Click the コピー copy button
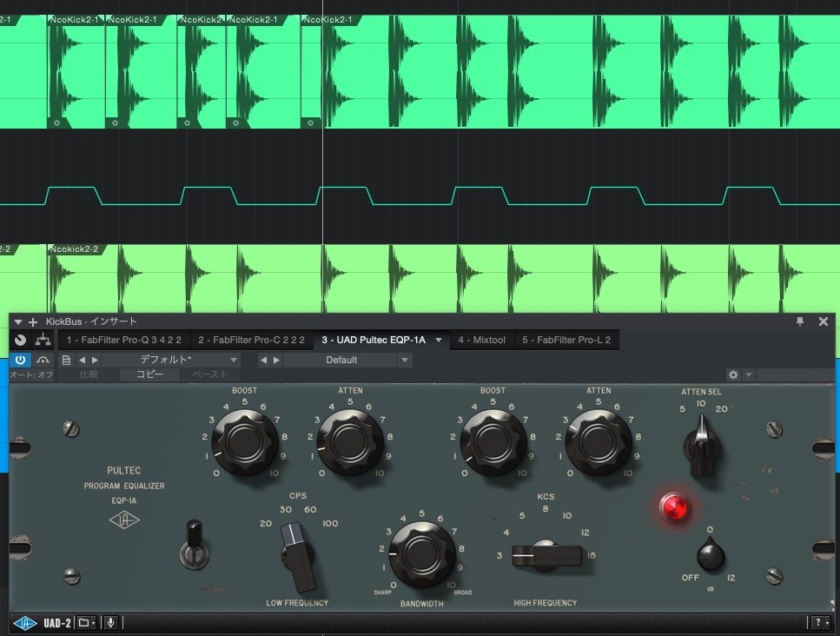The width and height of the screenshot is (840, 636). point(149,374)
